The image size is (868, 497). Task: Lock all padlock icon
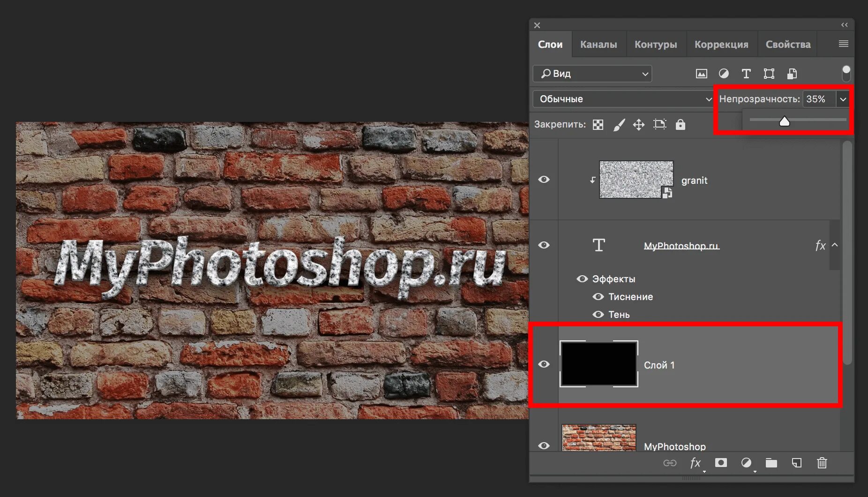pyautogui.click(x=680, y=124)
